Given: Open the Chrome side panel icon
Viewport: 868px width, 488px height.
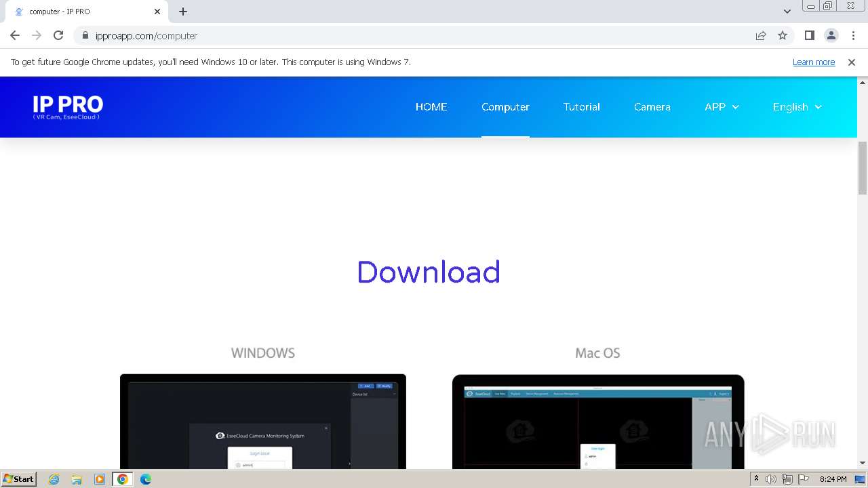Looking at the screenshot, I should 810,35.
